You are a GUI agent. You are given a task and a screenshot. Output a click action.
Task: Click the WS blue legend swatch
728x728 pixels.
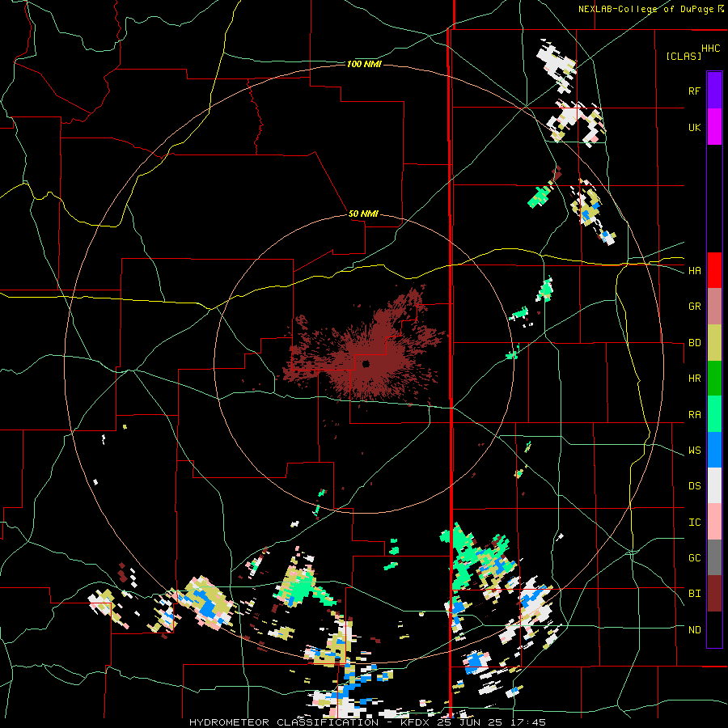(714, 450)
